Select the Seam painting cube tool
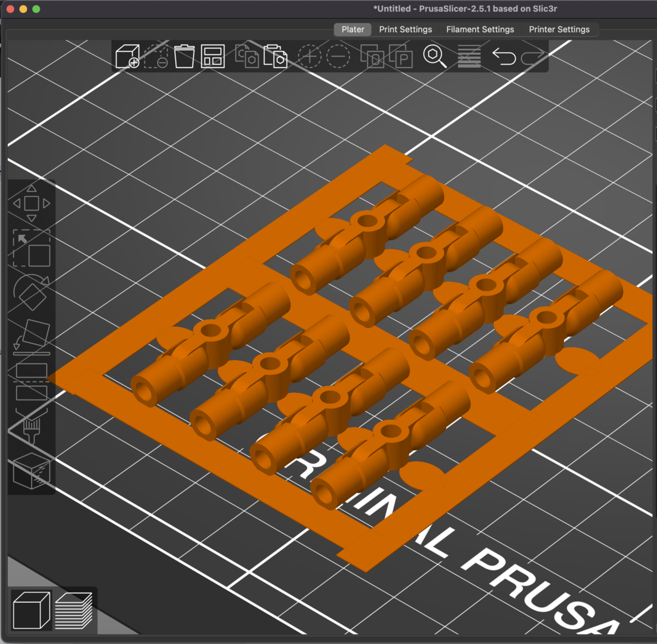657x644 pixels. point(31,471)
